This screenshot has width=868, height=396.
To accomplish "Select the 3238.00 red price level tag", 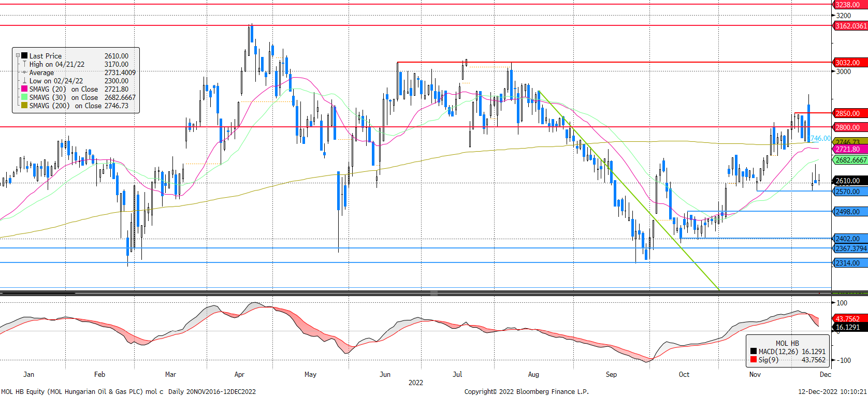I will click(x=849, y=5).
